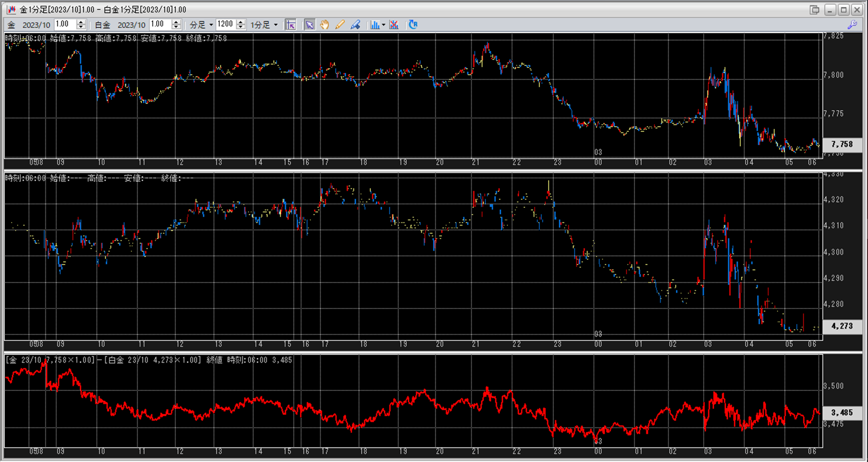
Task: Increase the gold 1.00 multiplier stepper
Action: pos(81,22)
